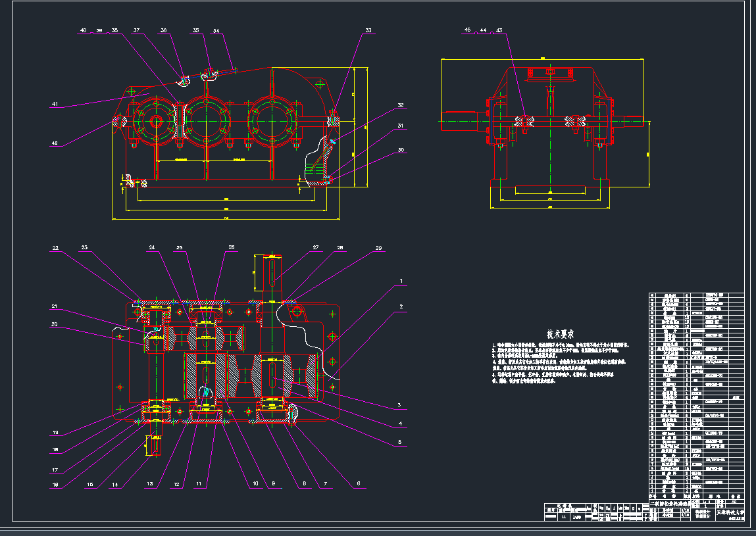Viewport: 756px width, 536px height.
Task: Click part balloon 33 at the top right
Action: [x=369, y=29]
